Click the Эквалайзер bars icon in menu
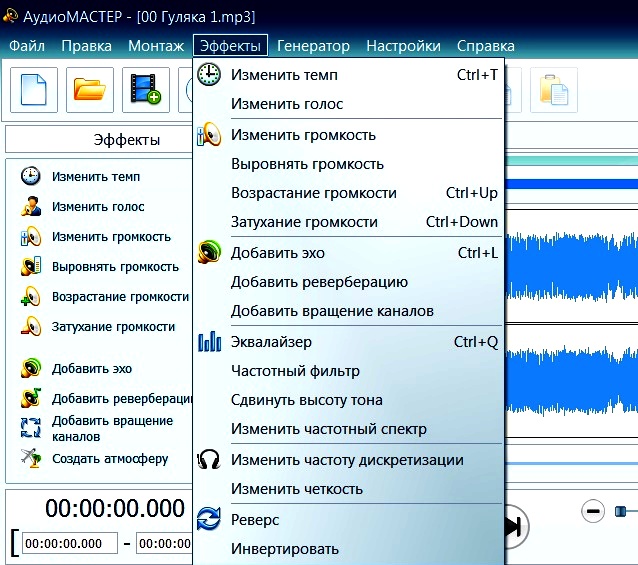 click(210, 342)
